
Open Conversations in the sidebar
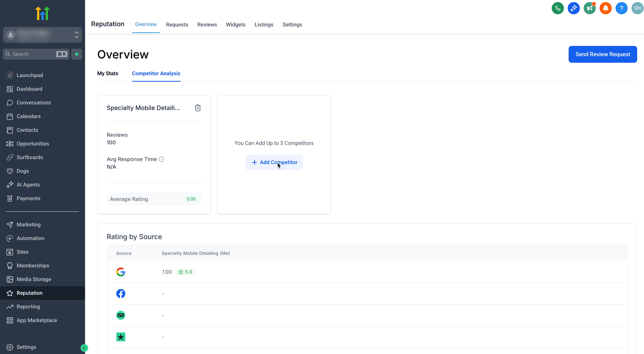point(34,103)
